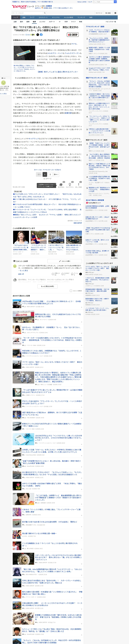This screenshot has width=129, height=644.
Task: Open the Yahoo! JAPAN top link
Action: [82, 2]
